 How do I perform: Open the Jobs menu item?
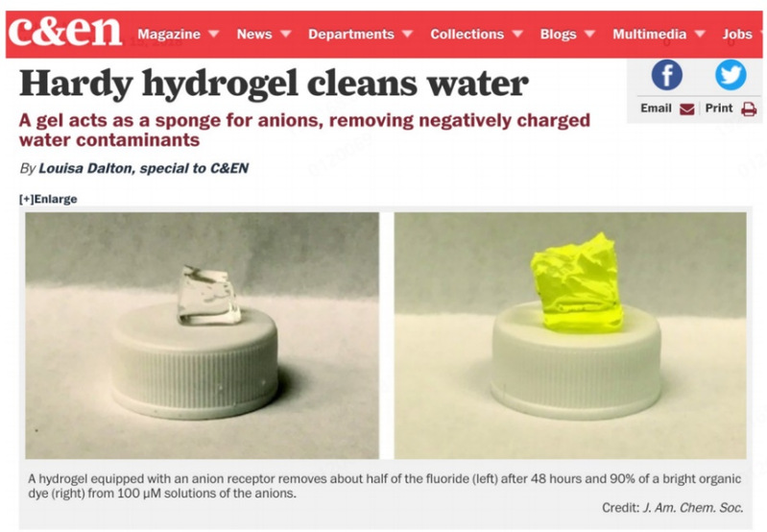pos(737,34)
